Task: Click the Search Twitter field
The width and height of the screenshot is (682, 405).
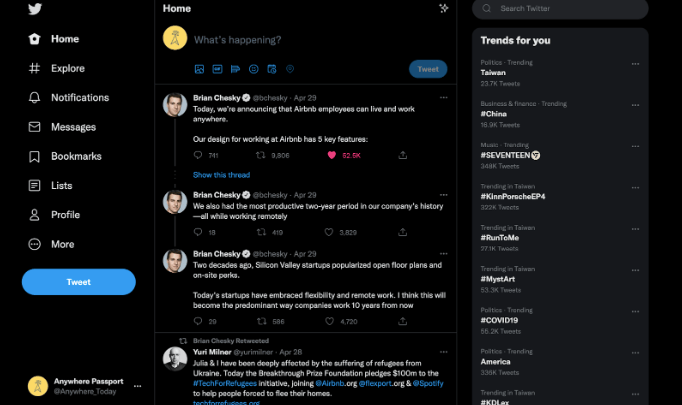Action: (x=560, y=9)
